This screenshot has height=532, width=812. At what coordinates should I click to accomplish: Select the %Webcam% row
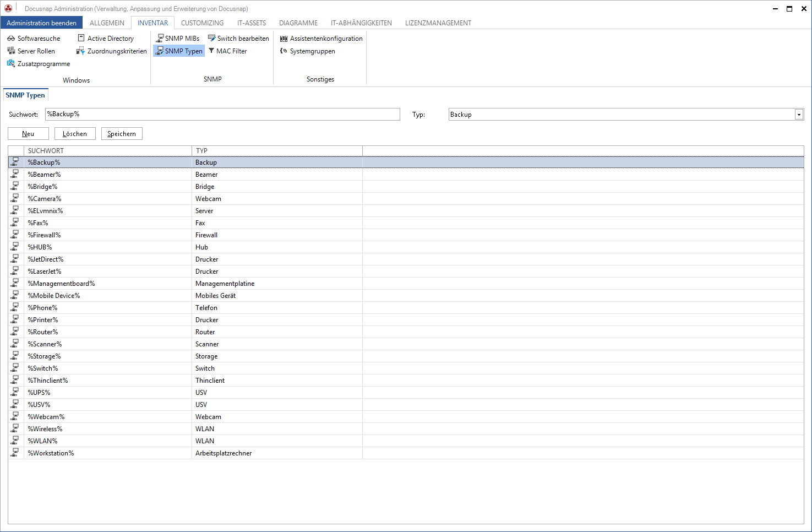coord(406,417)
